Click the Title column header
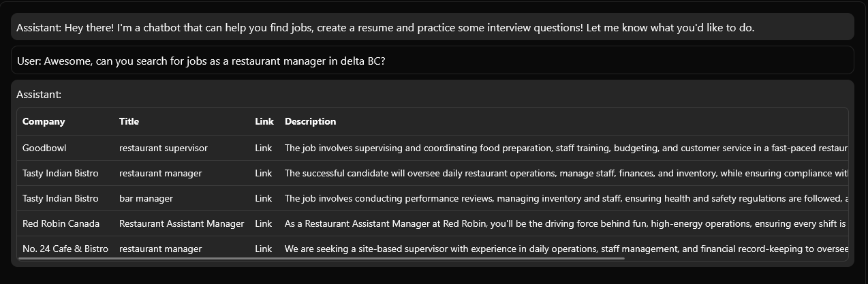868x284 pixels. (x=129, y=121)
